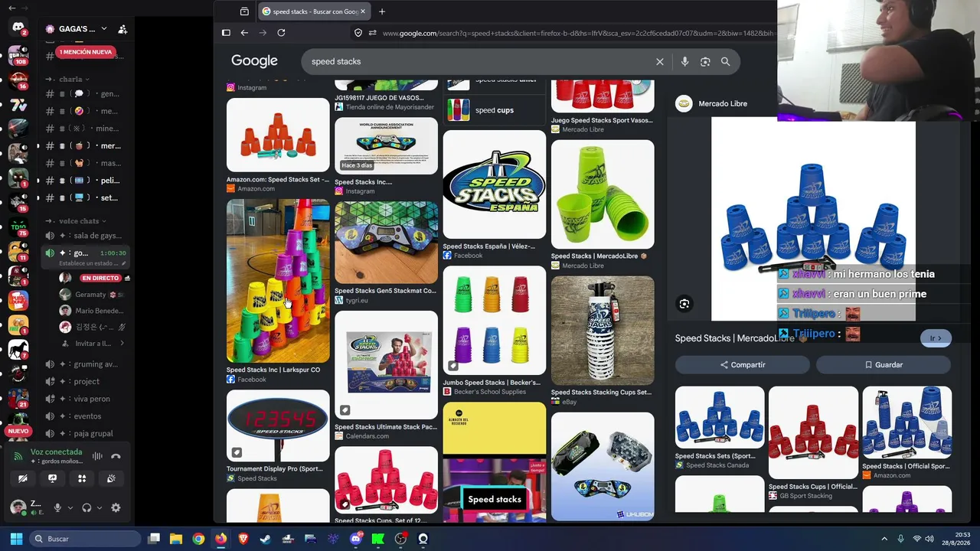Launch Brave browser from the taskbar
This screenshot has height=551, width=980.
point(243,539)
